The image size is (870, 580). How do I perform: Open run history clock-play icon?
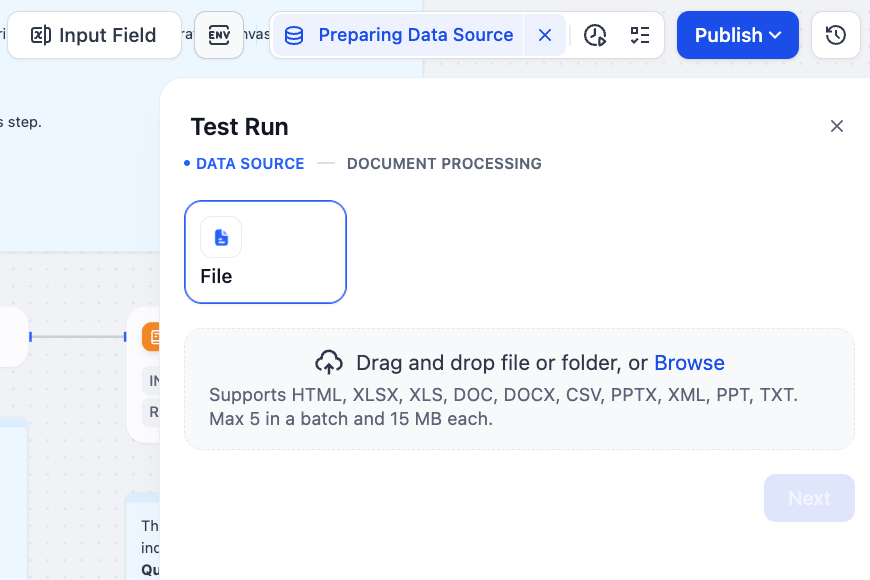tap(595, 35)
